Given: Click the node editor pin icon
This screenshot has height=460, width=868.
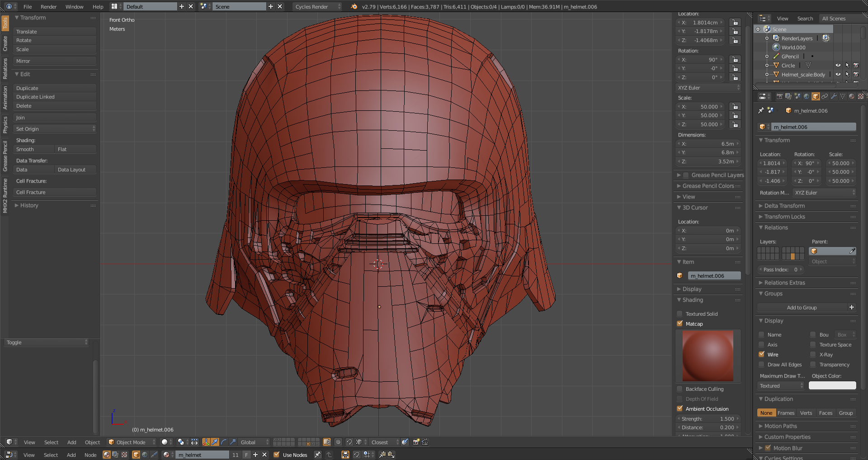Looking at the screenshot, I should click(318, 455).
